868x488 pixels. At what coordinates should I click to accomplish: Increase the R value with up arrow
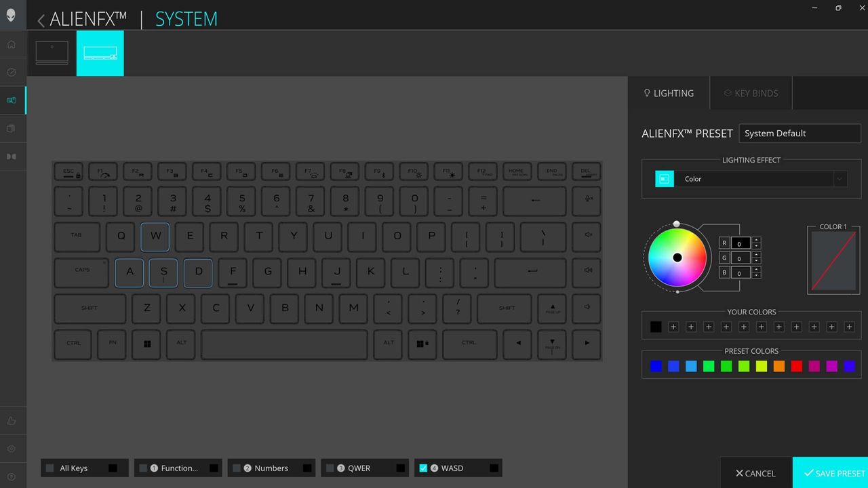click(756, 240)
